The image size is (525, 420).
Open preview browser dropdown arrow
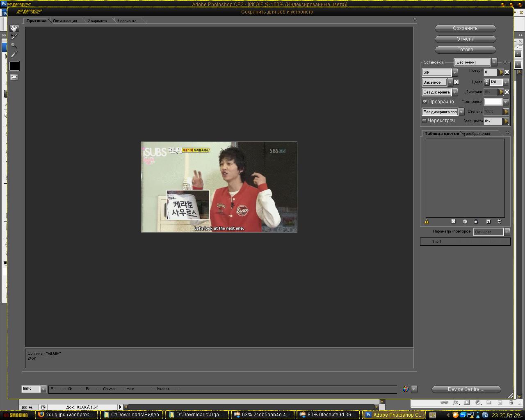414,389
